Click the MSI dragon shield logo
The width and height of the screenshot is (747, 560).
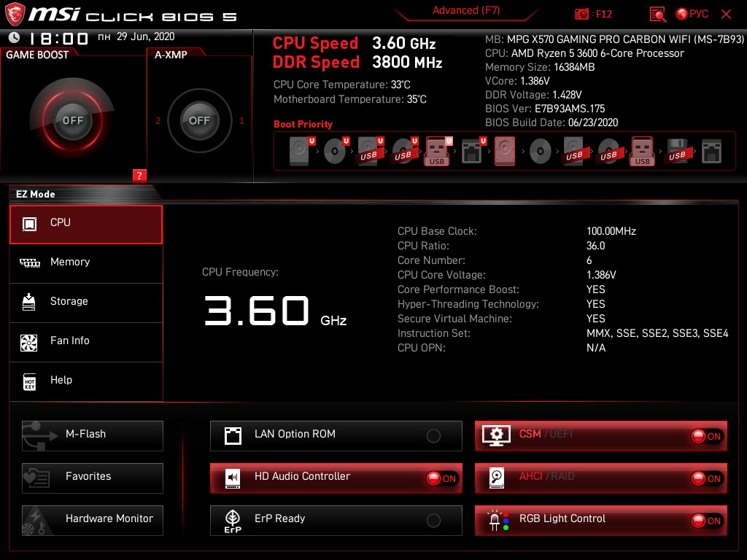tap(15, 14)
